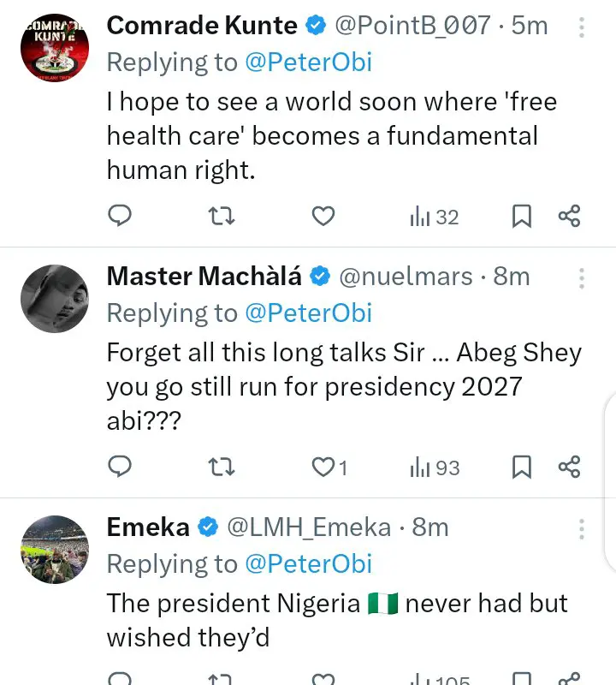This screenshot has height=685, width=616.
Task: Share Comrade Kunte's tweet
Action: pos(570,217)
